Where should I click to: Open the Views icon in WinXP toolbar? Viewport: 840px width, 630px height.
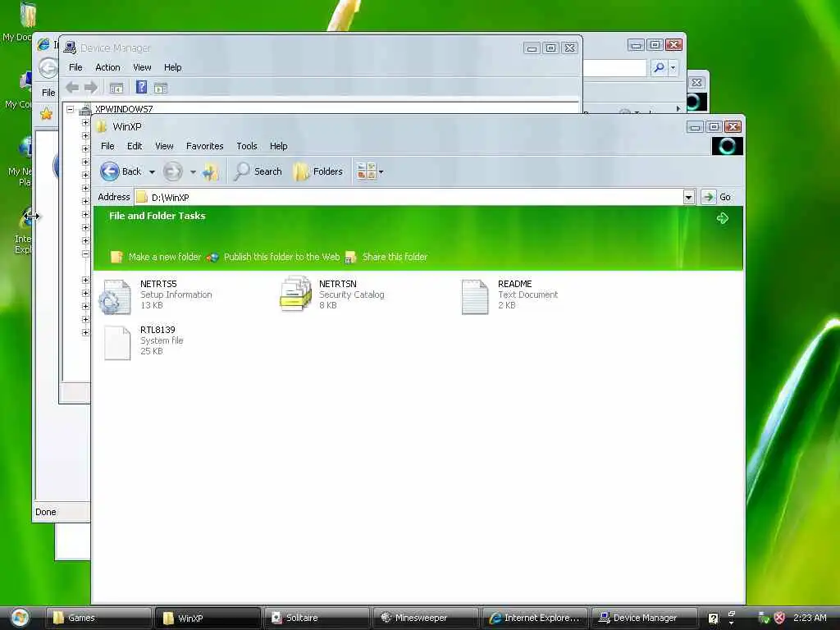(367, 171)
